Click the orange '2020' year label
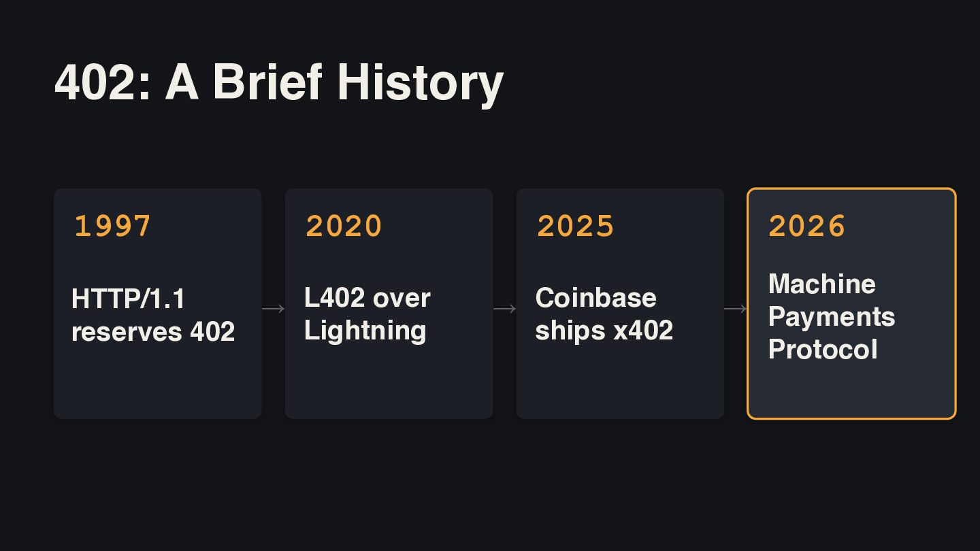 pos(344,226)
